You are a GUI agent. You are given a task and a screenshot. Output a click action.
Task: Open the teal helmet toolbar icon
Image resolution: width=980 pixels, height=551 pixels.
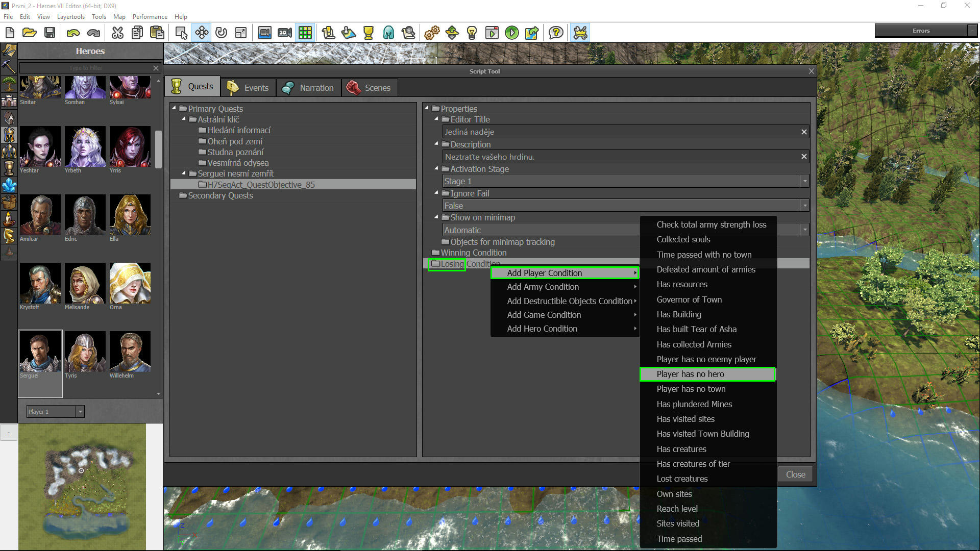point(388,33)
